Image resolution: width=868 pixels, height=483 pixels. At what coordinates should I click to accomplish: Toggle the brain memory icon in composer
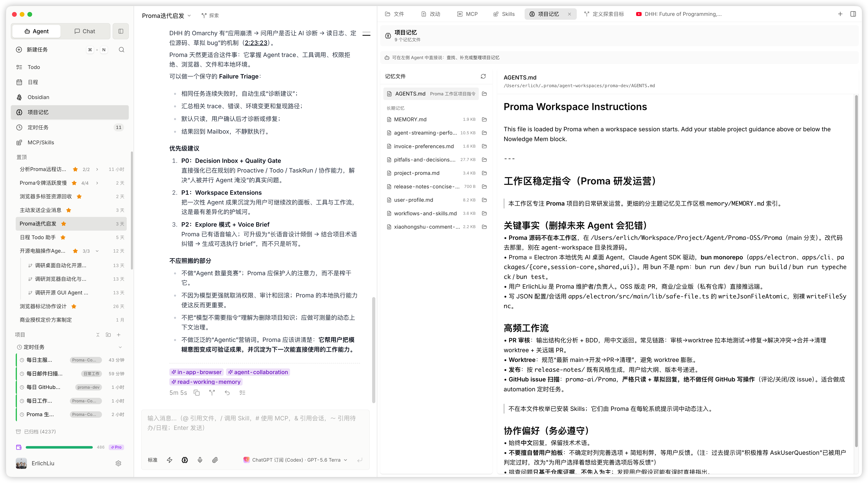[x=185, y=460]
